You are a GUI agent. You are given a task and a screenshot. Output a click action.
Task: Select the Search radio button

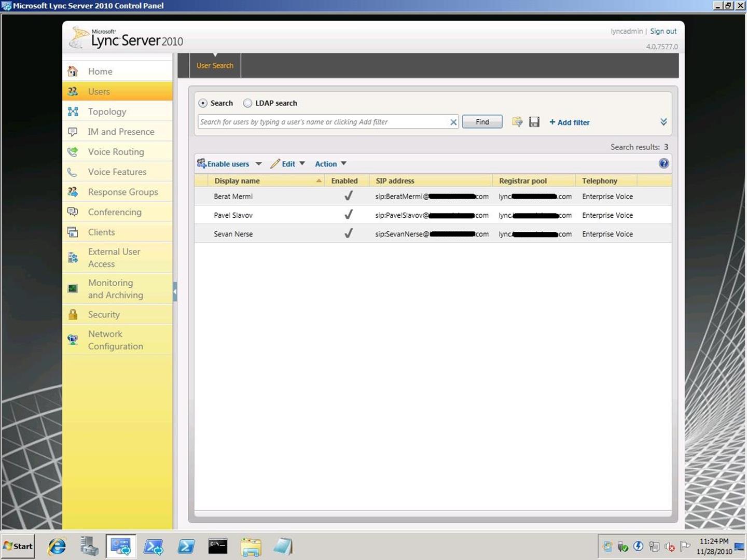click(x=203, y=103)
